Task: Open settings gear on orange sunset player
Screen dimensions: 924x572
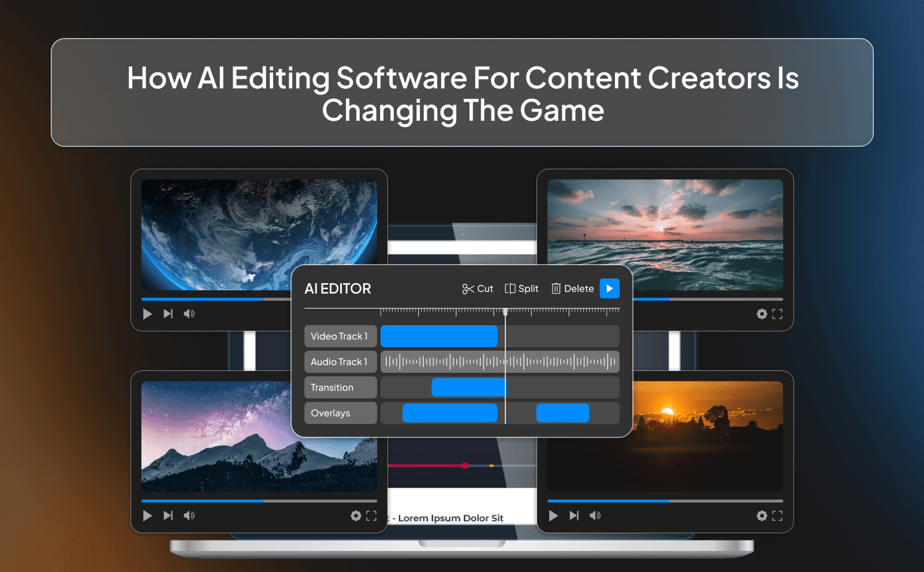Action: [x=762, y=515]
